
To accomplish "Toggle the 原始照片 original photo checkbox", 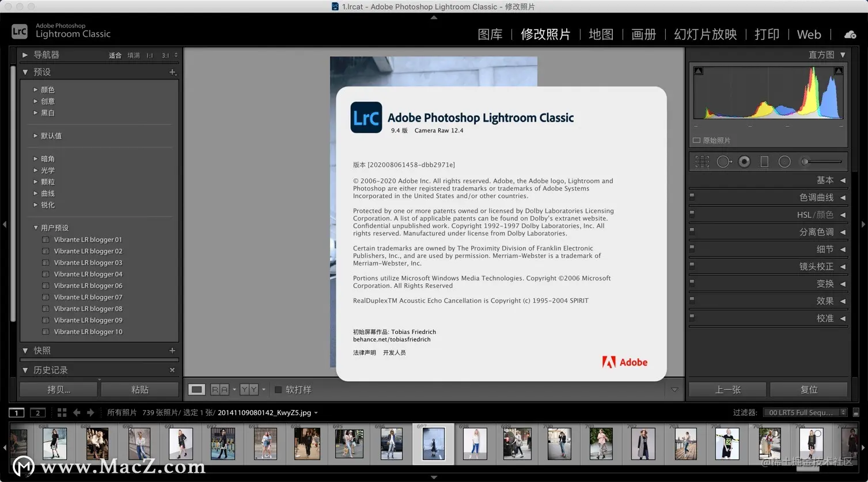I will 696,141.
